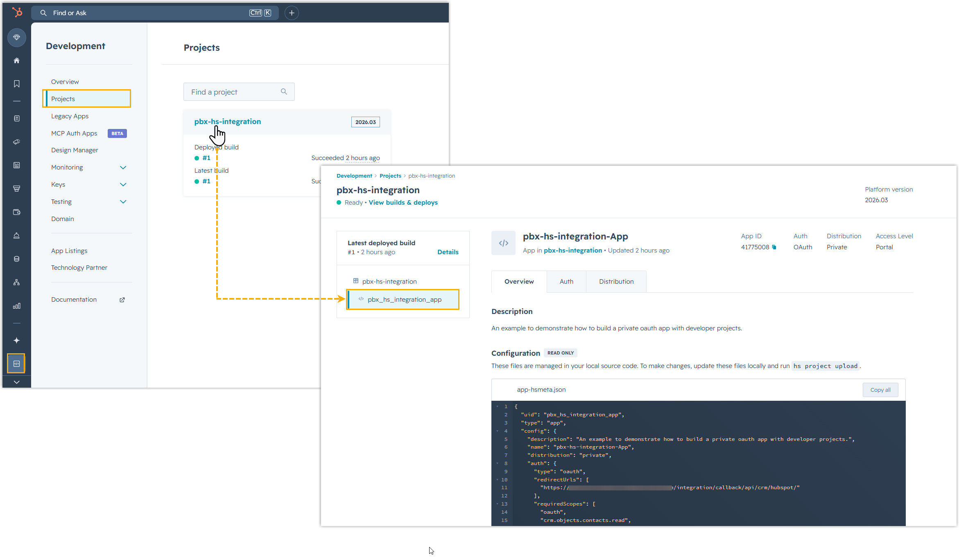Open Content icon in left rail
The width and height of the screenshot is (959, 560).
[x=17, y=165]
